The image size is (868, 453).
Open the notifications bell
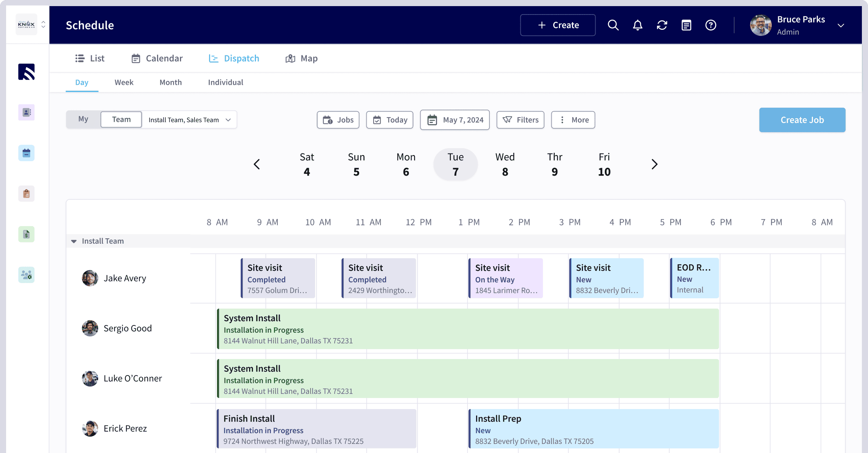637,25
